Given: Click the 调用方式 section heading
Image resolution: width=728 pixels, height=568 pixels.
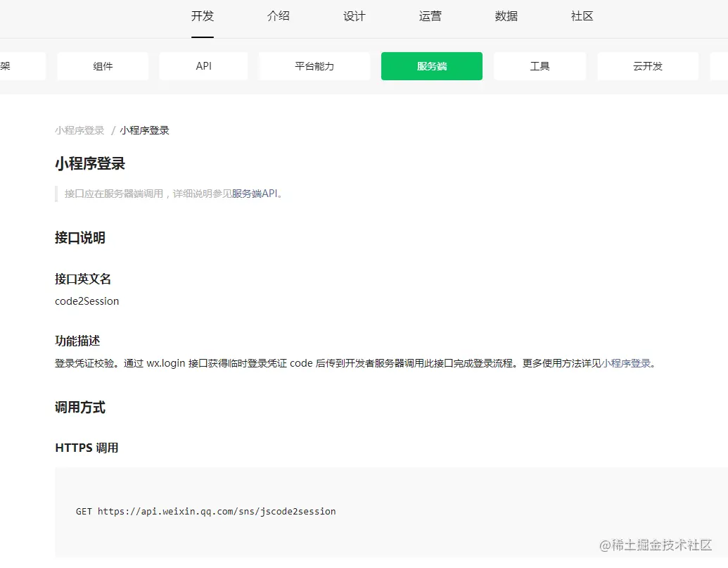Looking at the screenshot, I should [x=80, y=408].
